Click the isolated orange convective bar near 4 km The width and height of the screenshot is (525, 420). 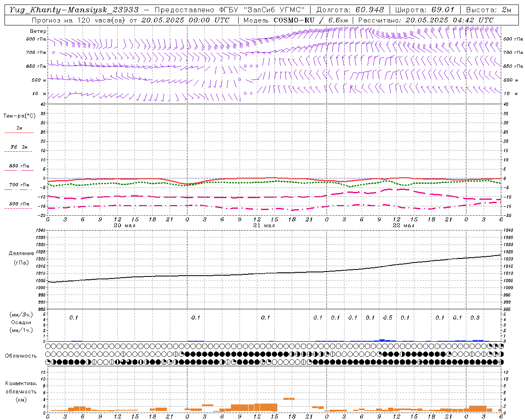[x=289, y=399]
